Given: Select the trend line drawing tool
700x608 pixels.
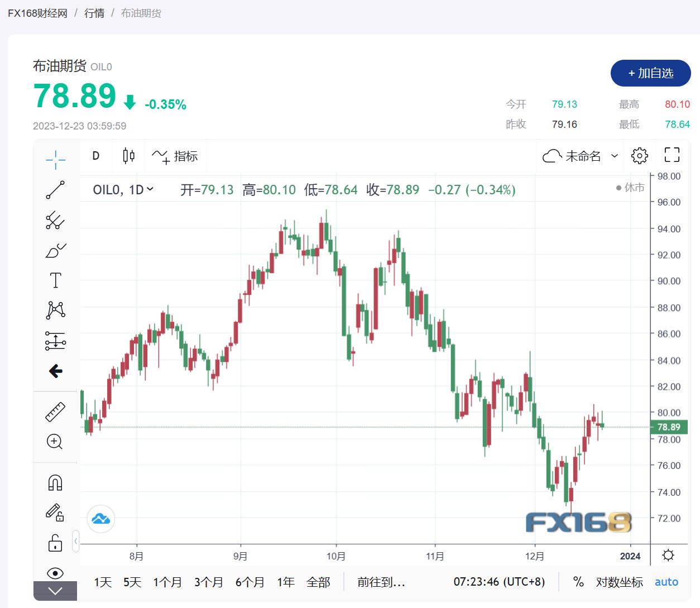Looking at the screenshot, I should [x=55, y=190].
